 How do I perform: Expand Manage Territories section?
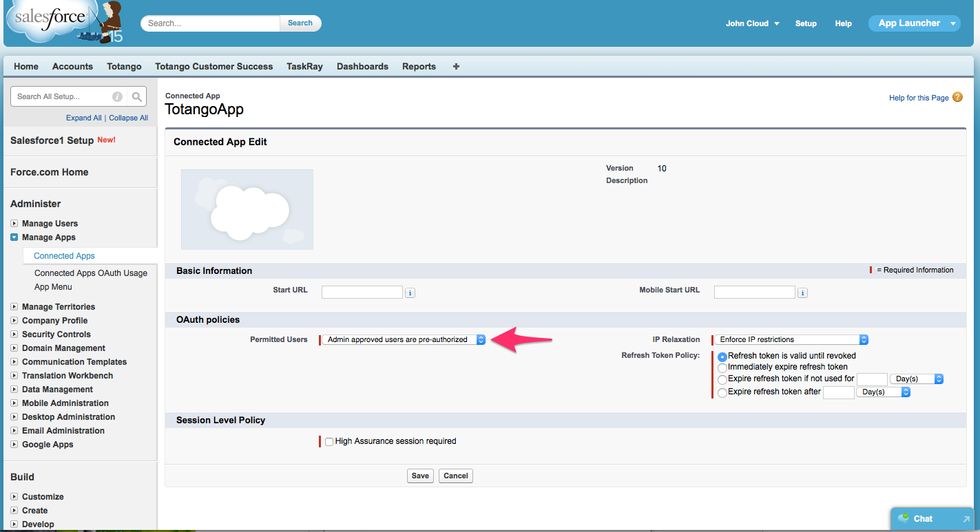point(14,307)
